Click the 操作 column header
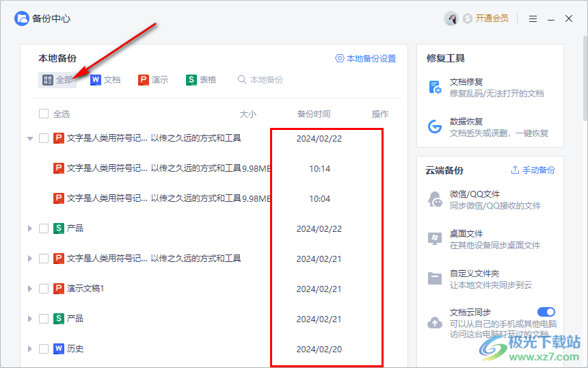 click(x=380, y=114)
